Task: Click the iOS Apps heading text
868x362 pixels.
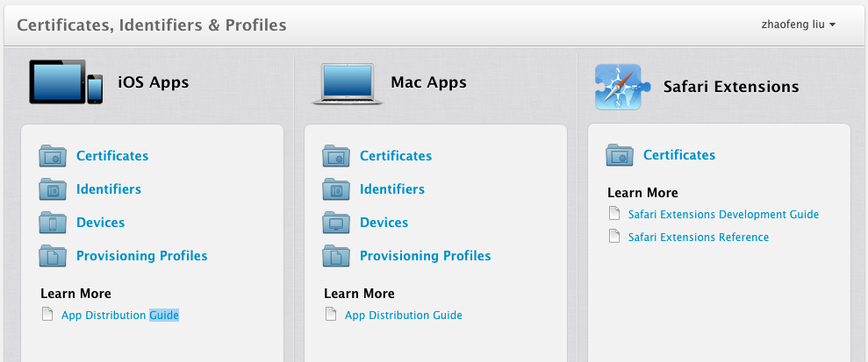Action: [154, 82]
